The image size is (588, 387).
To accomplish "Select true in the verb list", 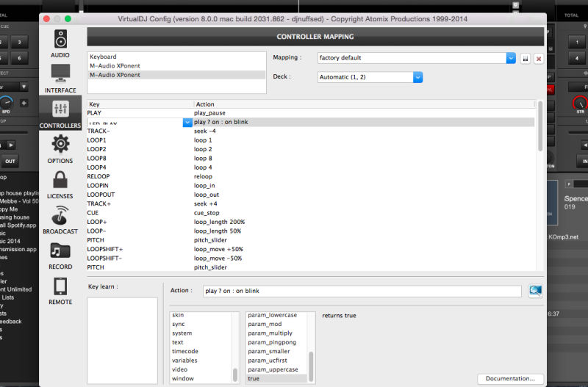I will tap(277, 378).
